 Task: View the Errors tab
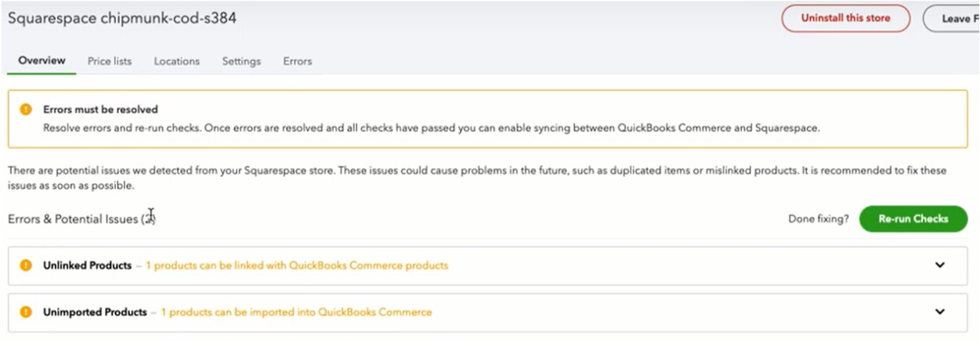point(298,60)
